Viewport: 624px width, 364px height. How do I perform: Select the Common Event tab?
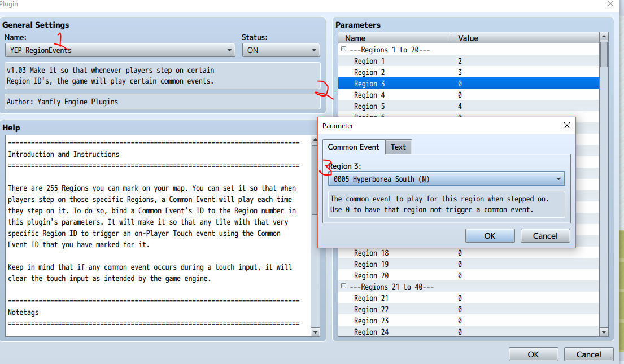(354, 147)
